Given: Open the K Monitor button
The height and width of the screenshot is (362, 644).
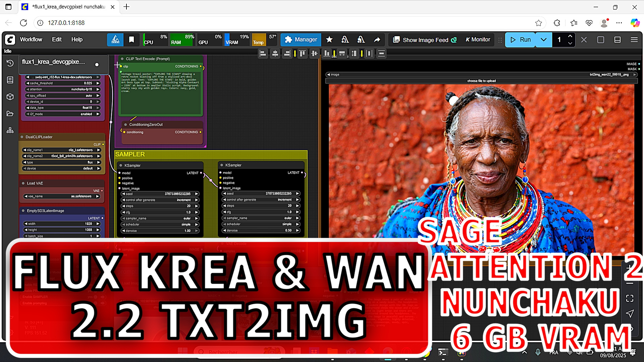Looking at the screenshot, I should (x=478, y=40).
